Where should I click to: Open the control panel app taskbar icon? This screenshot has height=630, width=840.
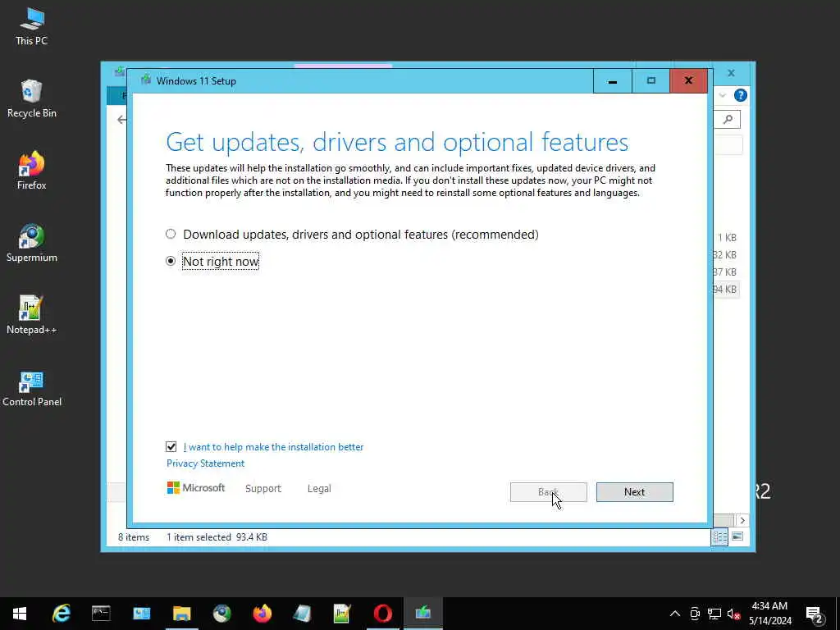pos(141,614)
